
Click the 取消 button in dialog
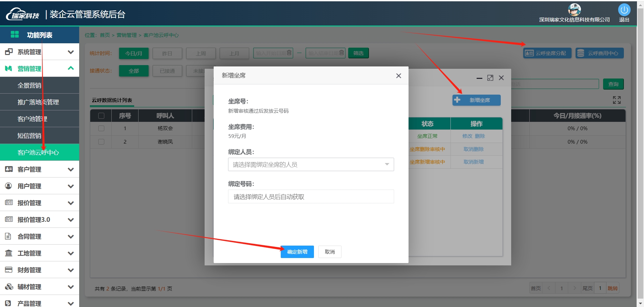(329, 252)
